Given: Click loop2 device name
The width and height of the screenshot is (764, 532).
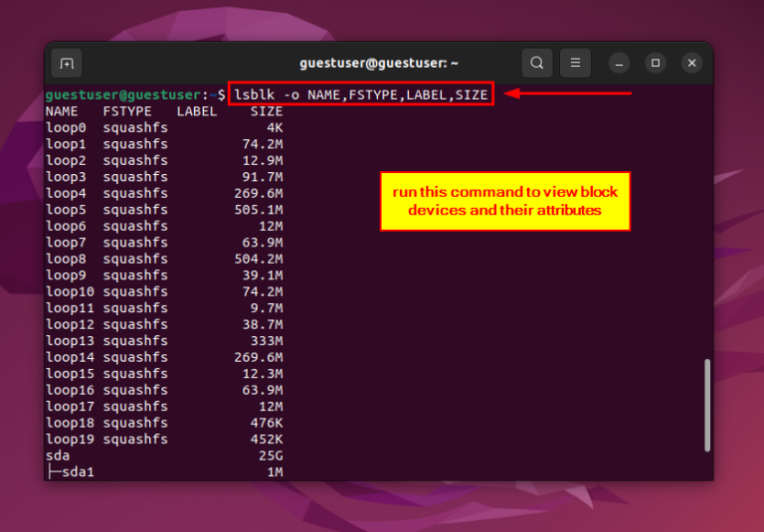Looking at the screenshot, I should coord(66,161).
